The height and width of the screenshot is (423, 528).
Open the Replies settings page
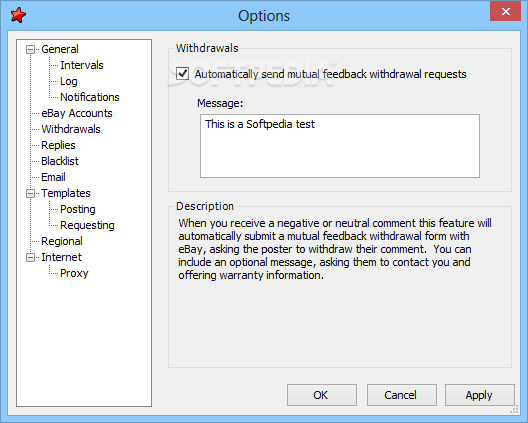click(58, 145)
